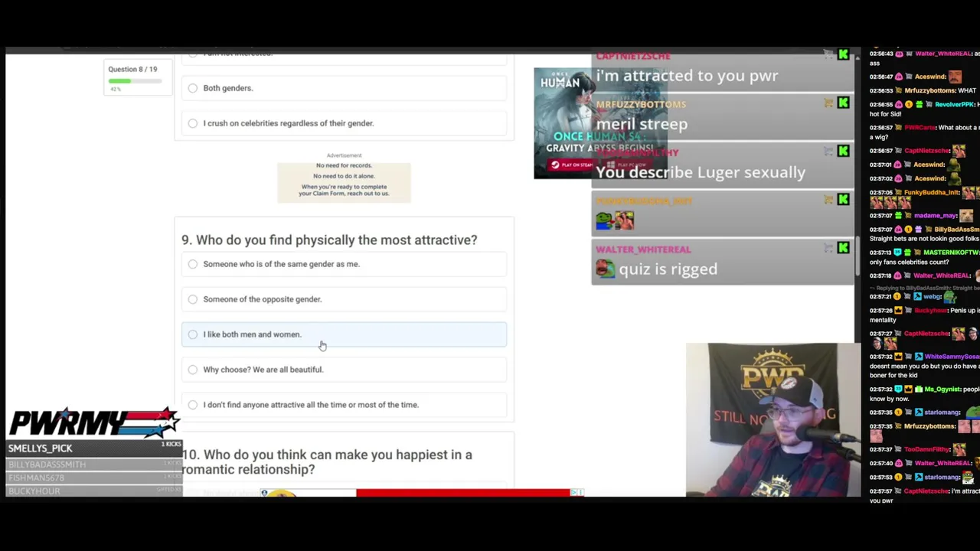Click question 10 heading about romantic relationship
Viewport: 980px width, 551px height.
pos(327,462)
